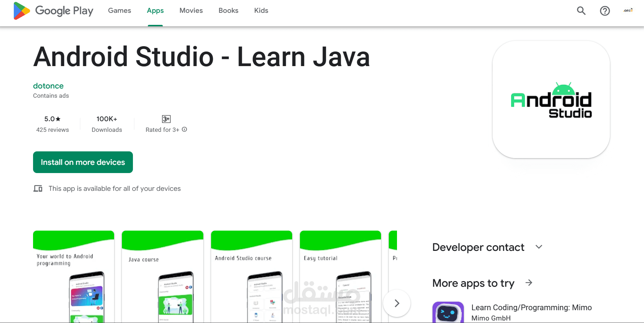Open the Google Play home logo
Viewport: 644px width, 323px height.
[53, 11]
